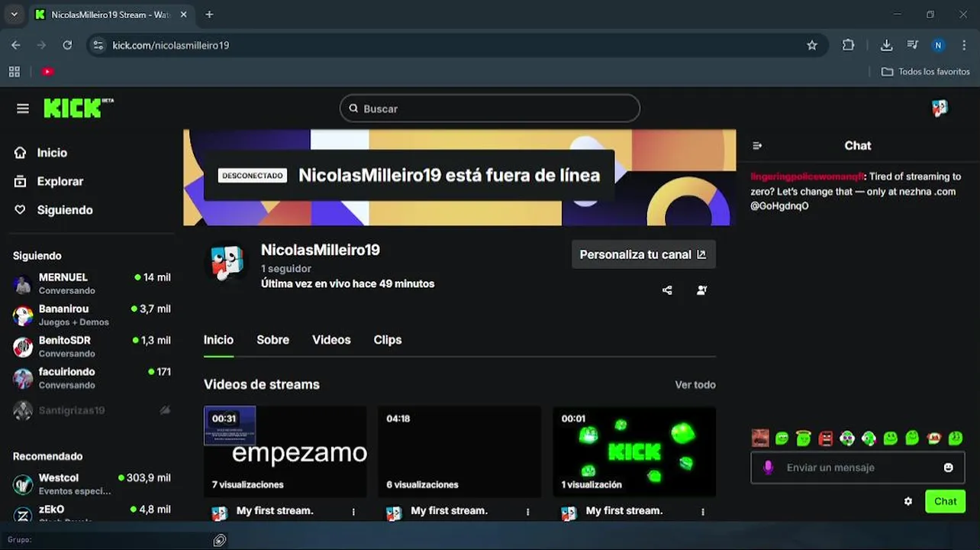Open the user avatar menu at top right
The height and width of the screenshot is (550, 980).
[x=940, y=108]
